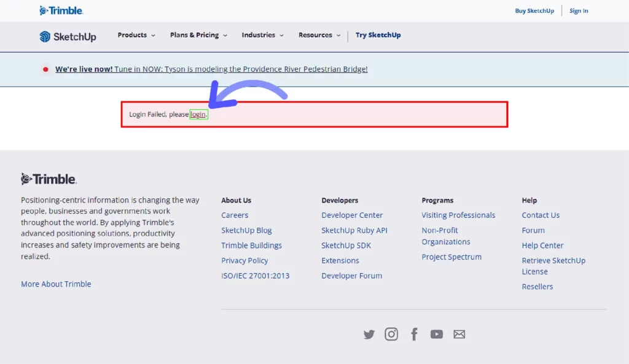
Task: Open Help Center link
Action: click(542, 246)
